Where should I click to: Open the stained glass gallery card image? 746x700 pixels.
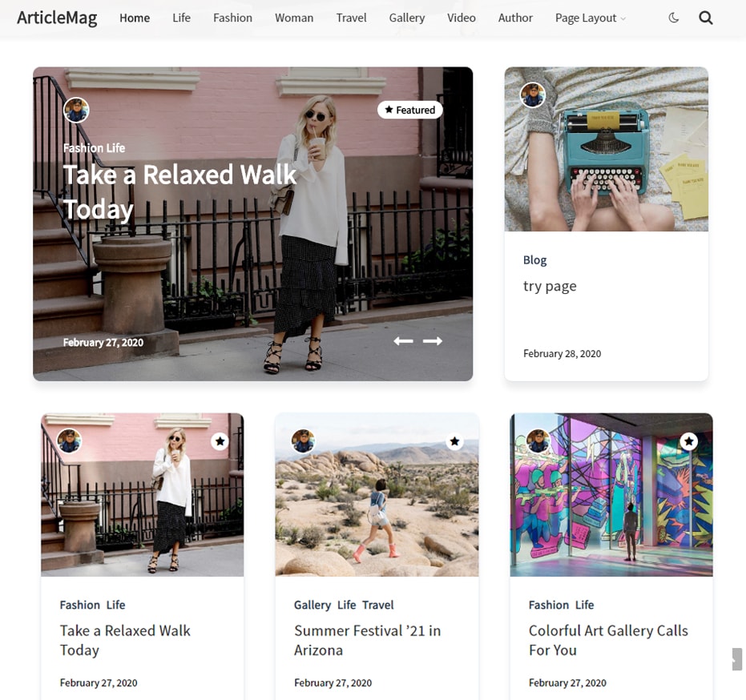point(611,495)
